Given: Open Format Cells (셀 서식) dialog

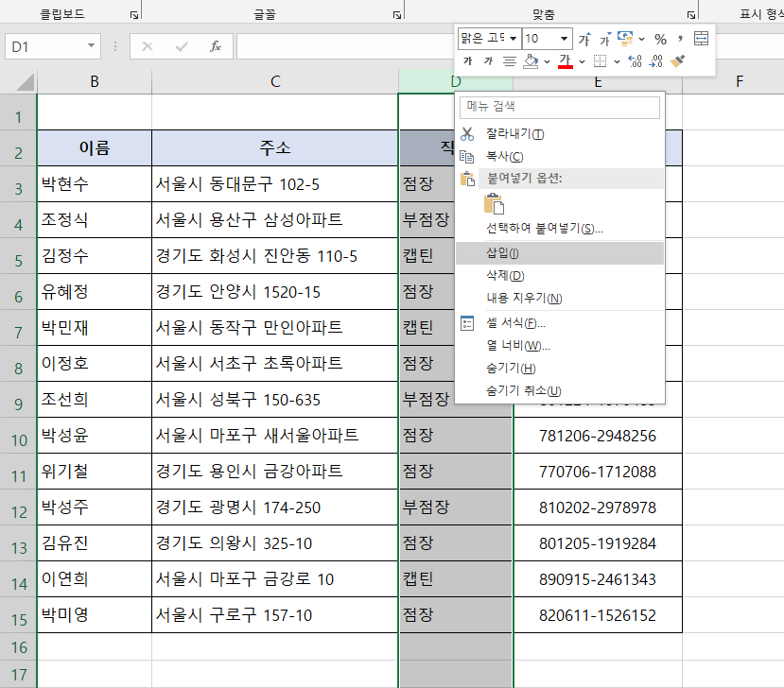Looking at the screenshot, I should [560, 323].
